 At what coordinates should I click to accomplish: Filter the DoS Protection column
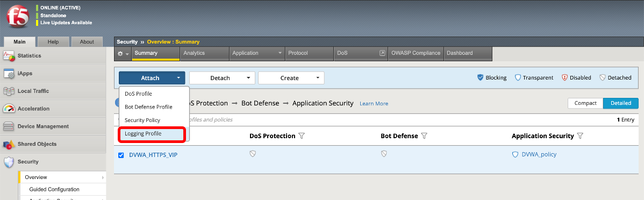pyautogui.click(x=302, y=136)
